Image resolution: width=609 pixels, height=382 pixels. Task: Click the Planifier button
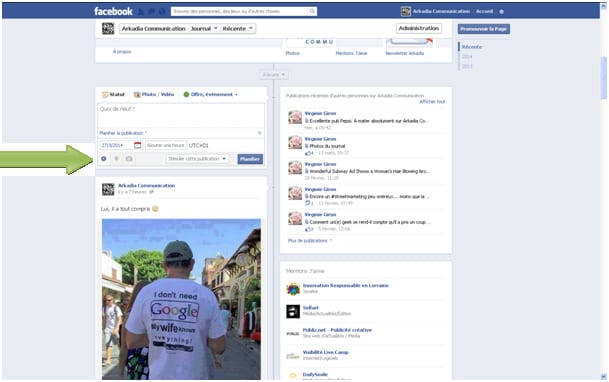[250, 159]
